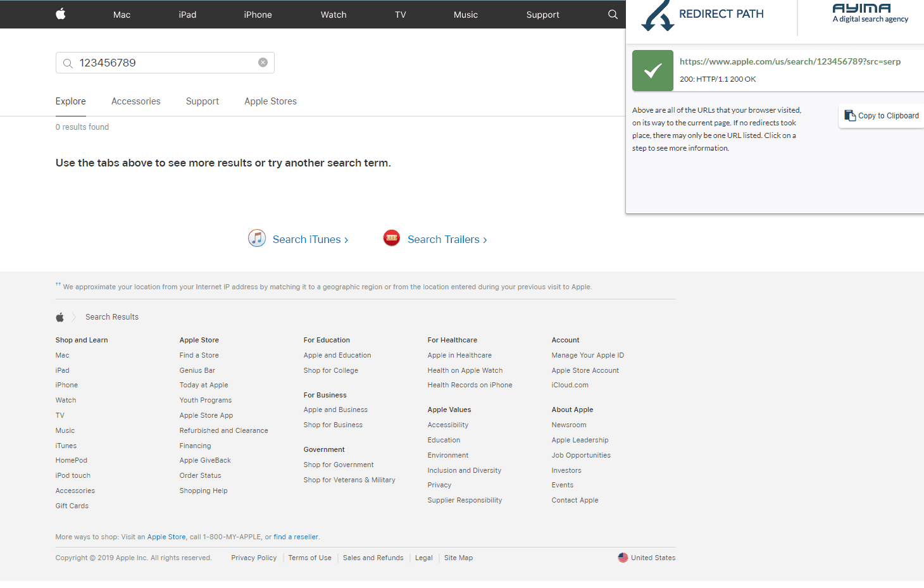
Task: Open the redirect URL step for details
Action: pos(790,62)
